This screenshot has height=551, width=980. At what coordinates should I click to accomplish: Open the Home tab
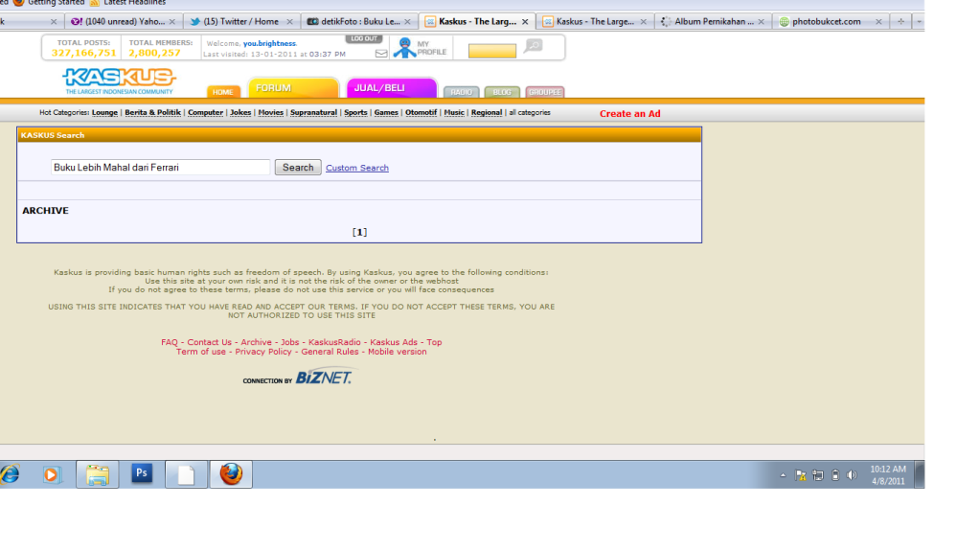point(223,92)
